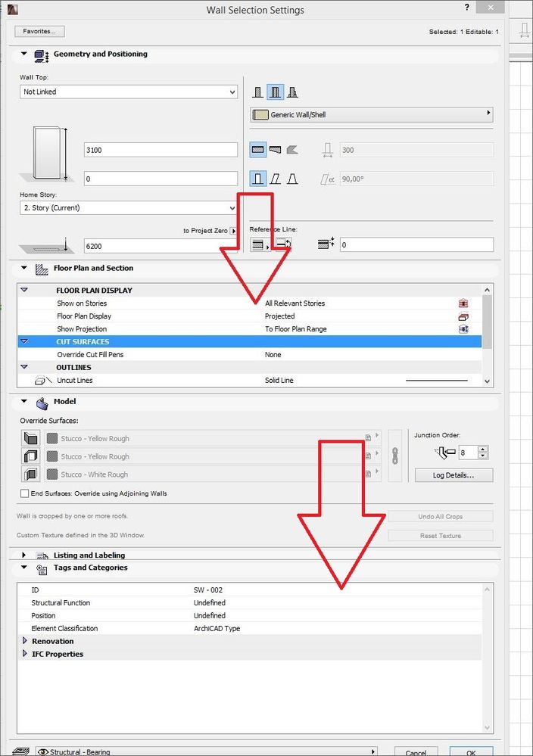Toggle second override surface icon for Stucco - Yellow Rough

pos(30,456)
